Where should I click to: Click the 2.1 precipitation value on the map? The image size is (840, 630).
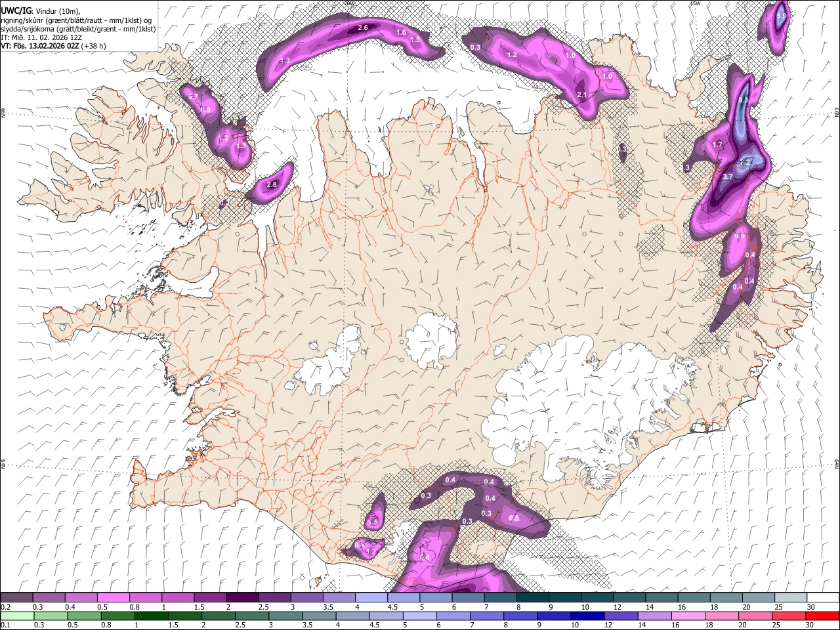[581, 95]
